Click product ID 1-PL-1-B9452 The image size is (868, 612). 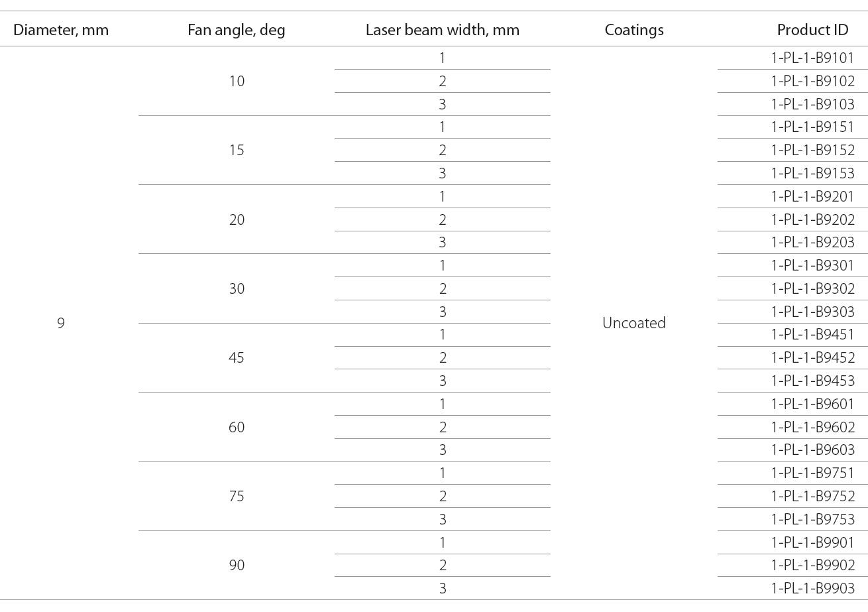813,357
